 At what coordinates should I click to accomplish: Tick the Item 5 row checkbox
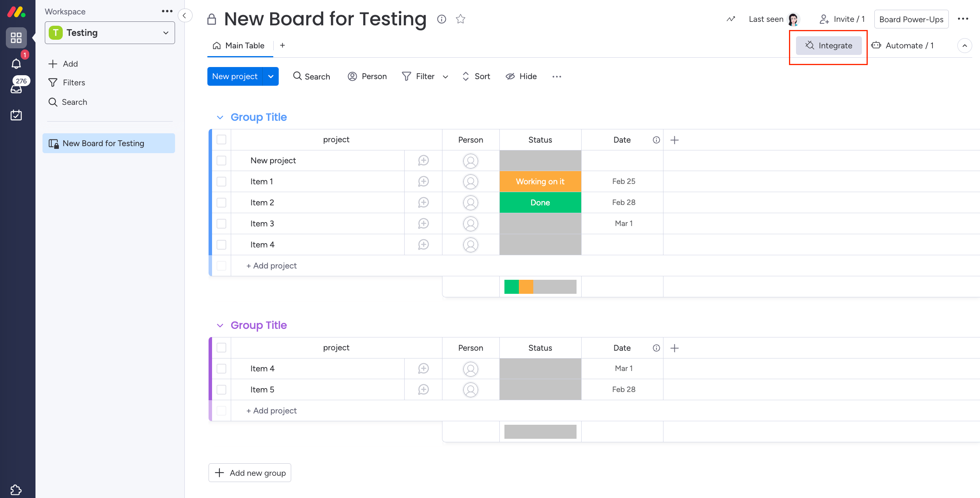221,390
